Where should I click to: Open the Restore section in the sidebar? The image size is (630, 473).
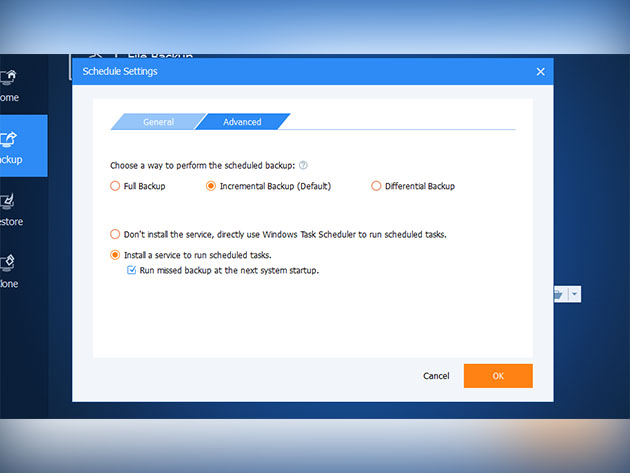tap(10, 210)
